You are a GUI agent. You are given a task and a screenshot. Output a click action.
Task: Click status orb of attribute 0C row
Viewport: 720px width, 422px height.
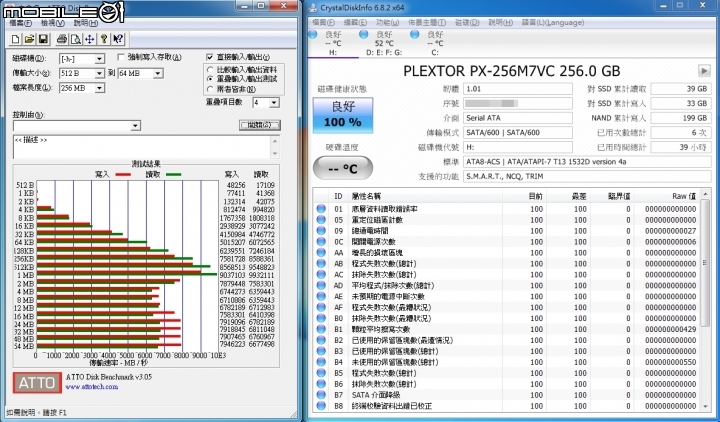click(321, 242)
